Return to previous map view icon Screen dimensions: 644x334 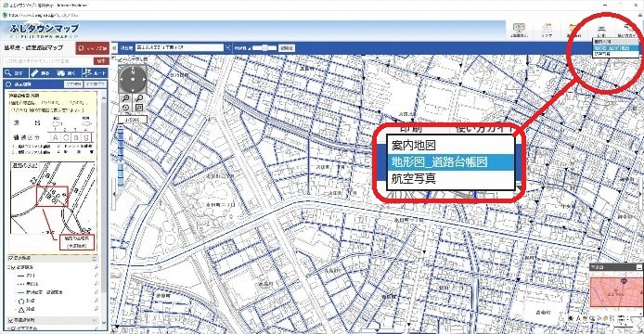click(x=126, y=108)
